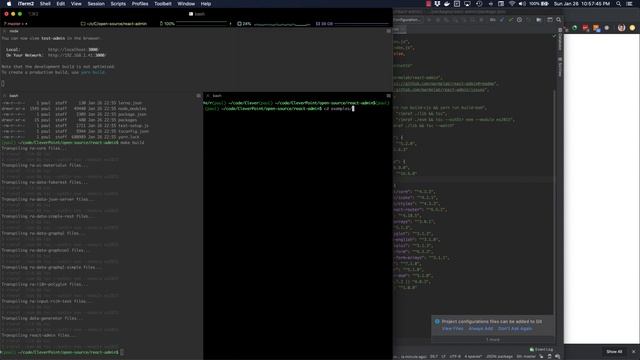Open the Session menu

click(96, 4)
